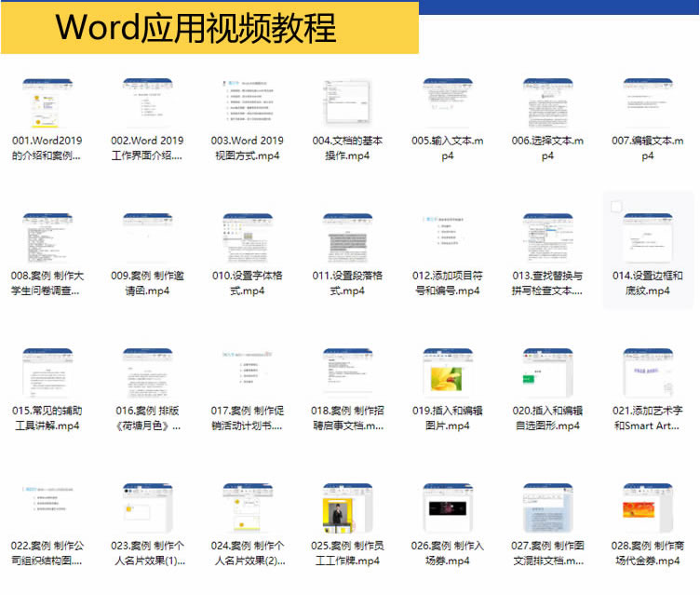Click the file name 026.案例 制作入场券.mp4

(448, 552)
